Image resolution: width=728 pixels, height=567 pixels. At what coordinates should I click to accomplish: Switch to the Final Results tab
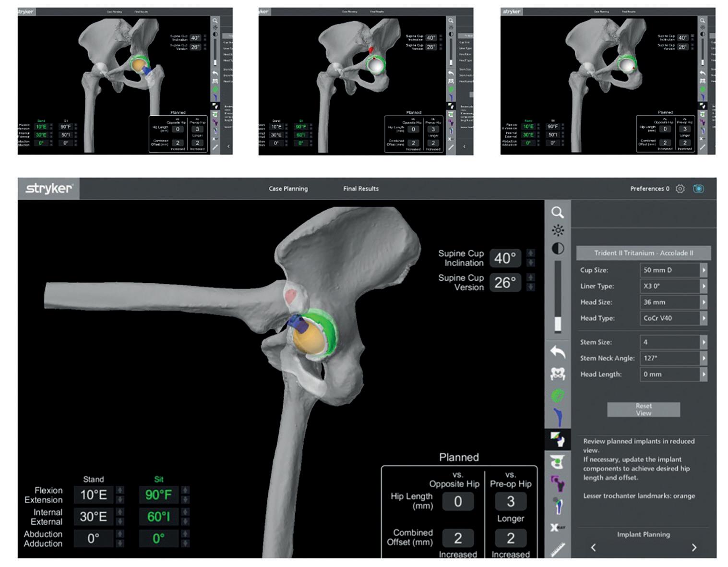[x=361, y=189]
